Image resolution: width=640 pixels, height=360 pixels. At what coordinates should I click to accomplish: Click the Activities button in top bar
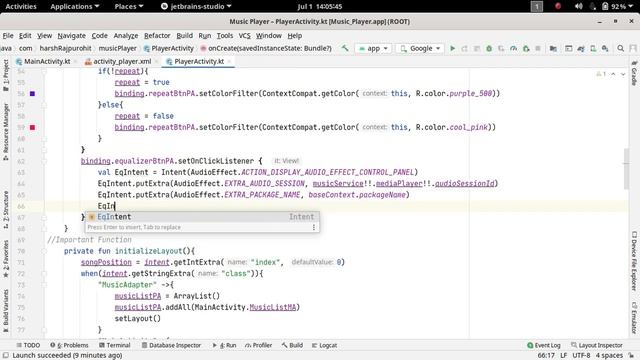tap(21, 6)
